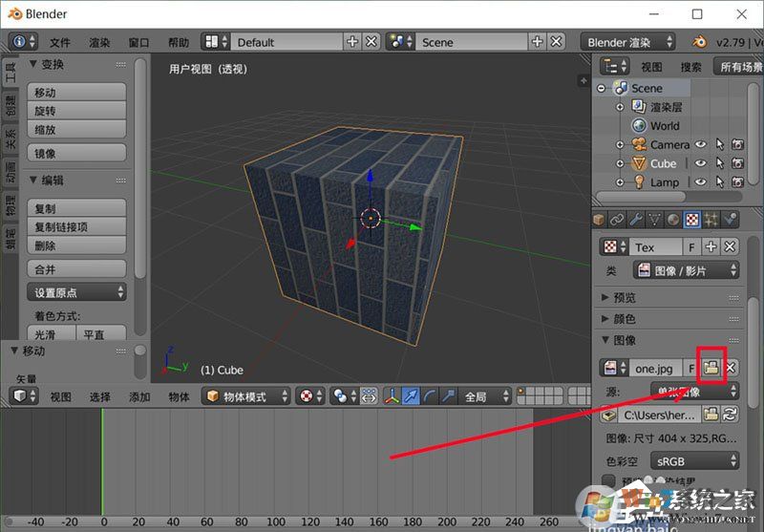Open the image file browser folder icon
The width and height of the screenshot is (764, 532).
pos(711,368)
